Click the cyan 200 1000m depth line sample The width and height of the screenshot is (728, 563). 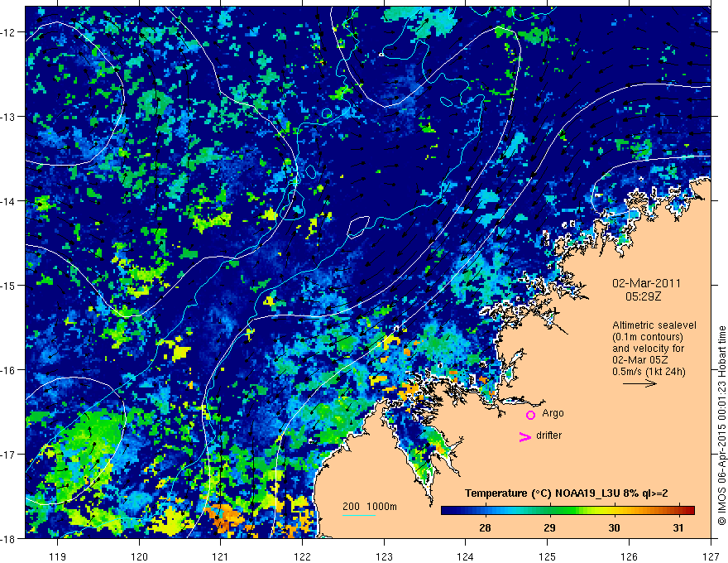click(359, 515)
